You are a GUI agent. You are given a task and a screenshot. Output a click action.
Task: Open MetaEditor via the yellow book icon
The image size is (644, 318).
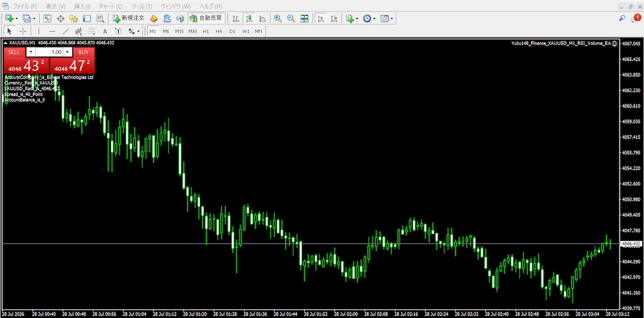click(x=154, y=18)
